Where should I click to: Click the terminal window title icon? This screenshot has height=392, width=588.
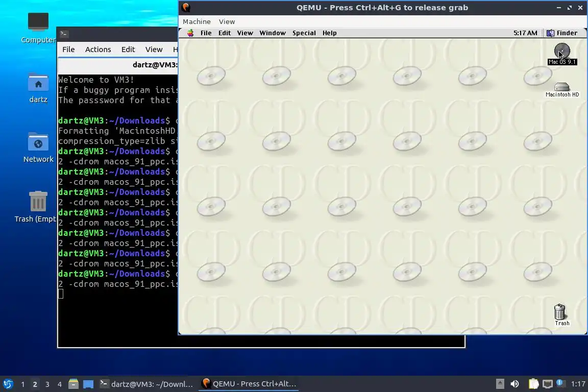[63, 34]
